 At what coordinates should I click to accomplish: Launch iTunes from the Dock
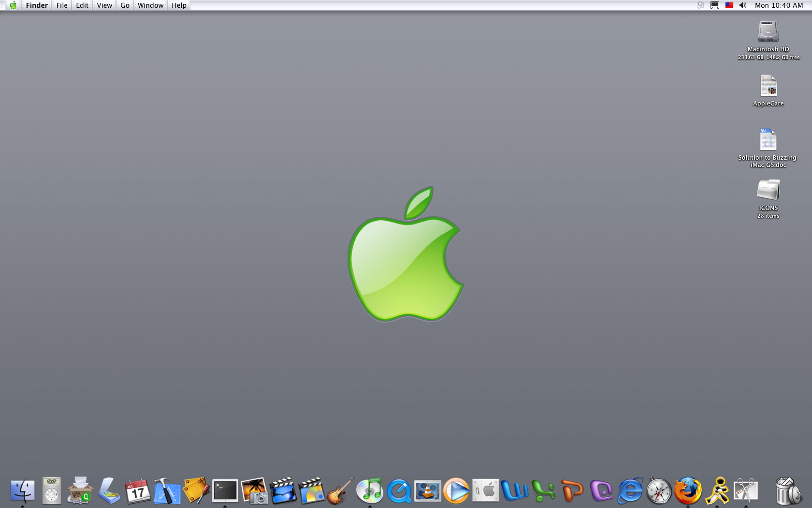pyautogui.click(x=370, y=491)
